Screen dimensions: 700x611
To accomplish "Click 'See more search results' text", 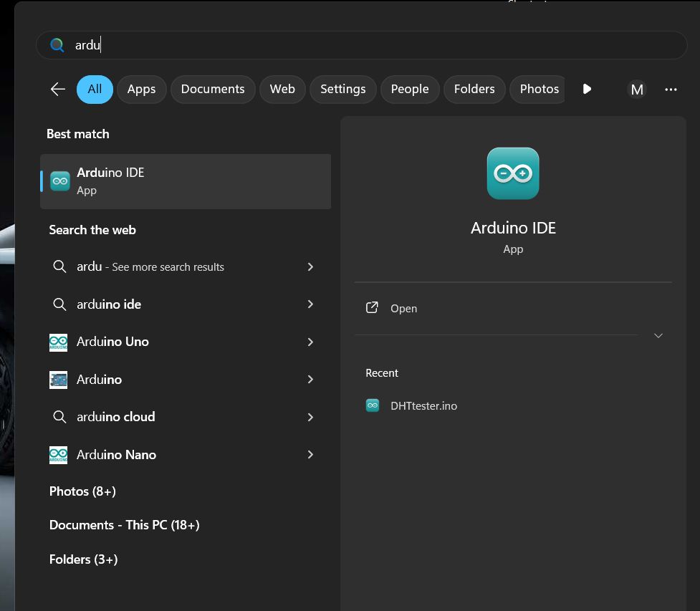I will click(x=168, y=267).
